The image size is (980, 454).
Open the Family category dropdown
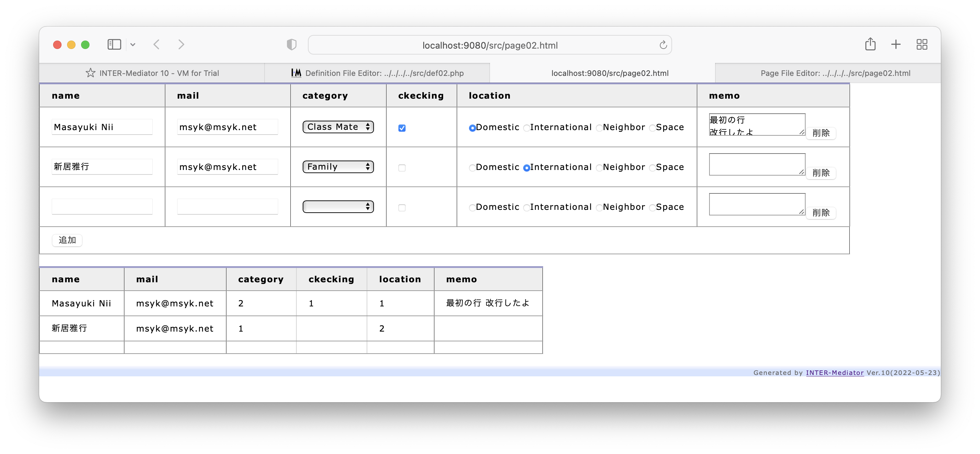[x=338, y=167]
